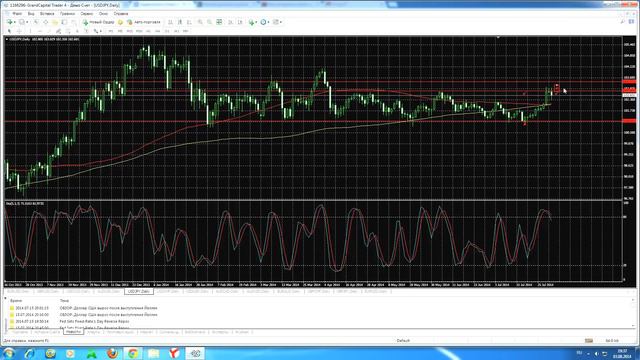Expand the Profiles dropdown arrow

click(x=27, y=22)
